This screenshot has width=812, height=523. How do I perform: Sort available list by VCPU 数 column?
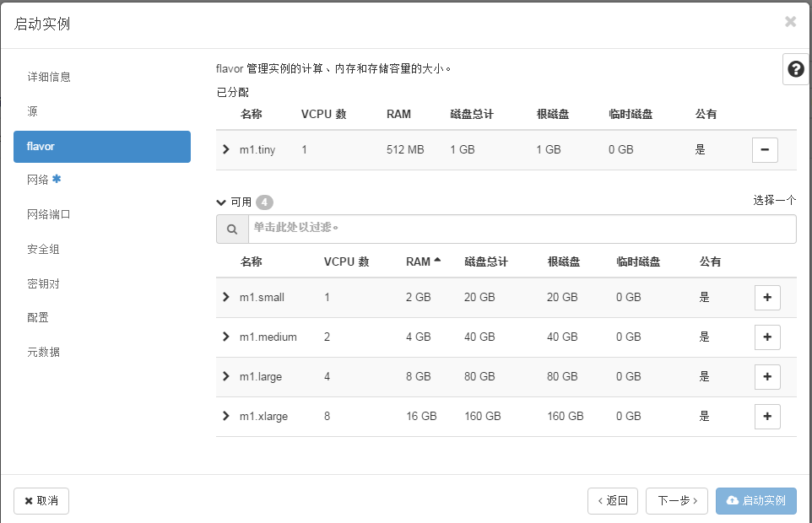click(346, 261)
